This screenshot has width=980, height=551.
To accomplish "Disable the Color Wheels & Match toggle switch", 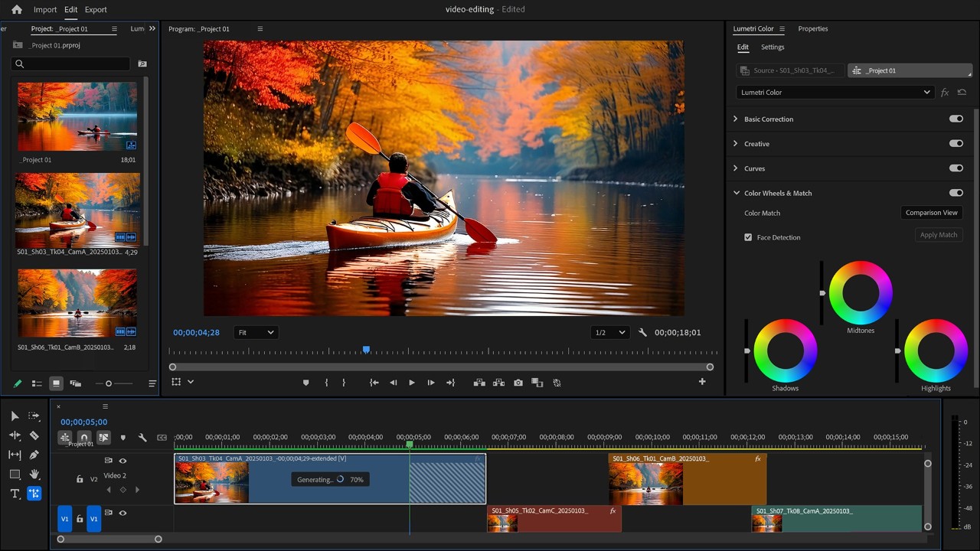I will click(955, 193).
